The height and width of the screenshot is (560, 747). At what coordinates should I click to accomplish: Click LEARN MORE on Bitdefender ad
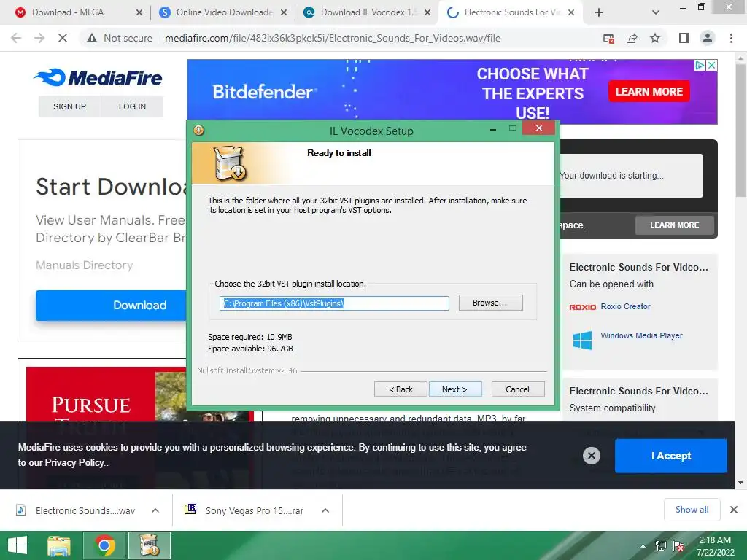click(x=649, y=91)
